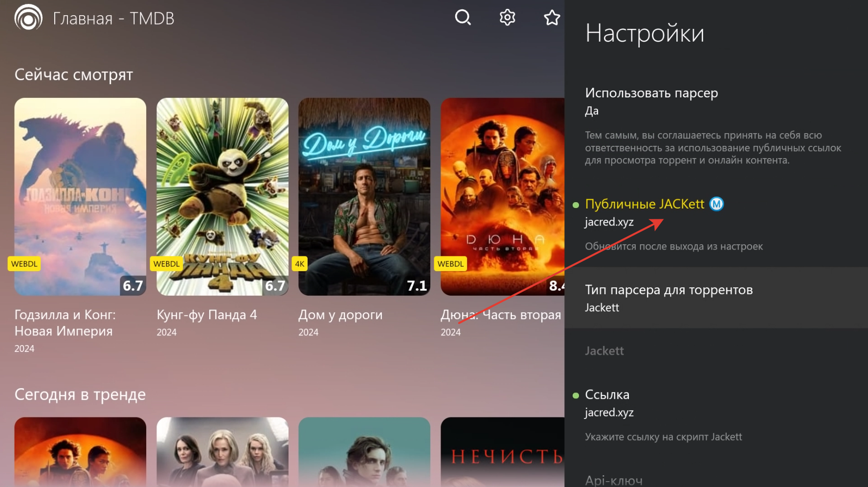This screenshot has height=487, width=868.
Task: Edit the Ссылка jacred.xyz field
Action: (x=716, y=403)
